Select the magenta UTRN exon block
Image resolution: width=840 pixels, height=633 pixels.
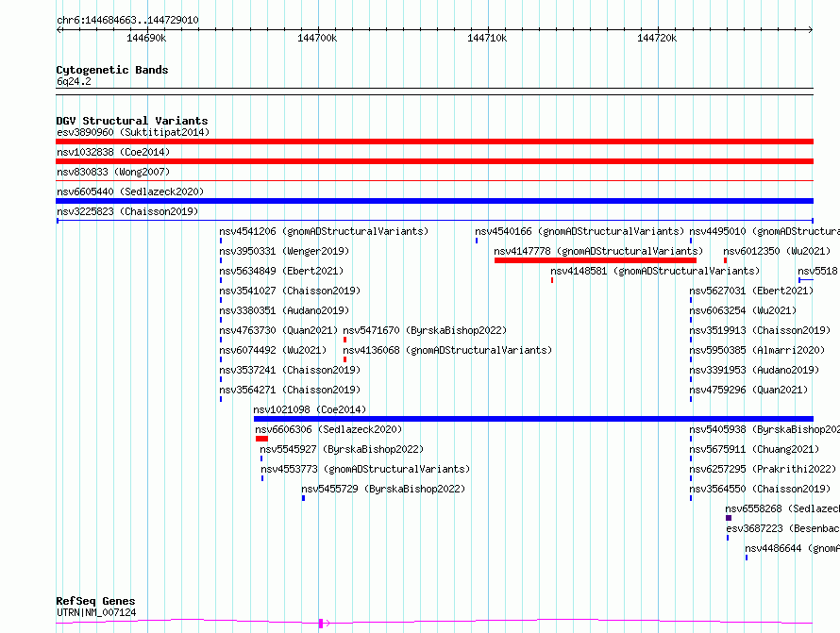click(x=321, y=624)
